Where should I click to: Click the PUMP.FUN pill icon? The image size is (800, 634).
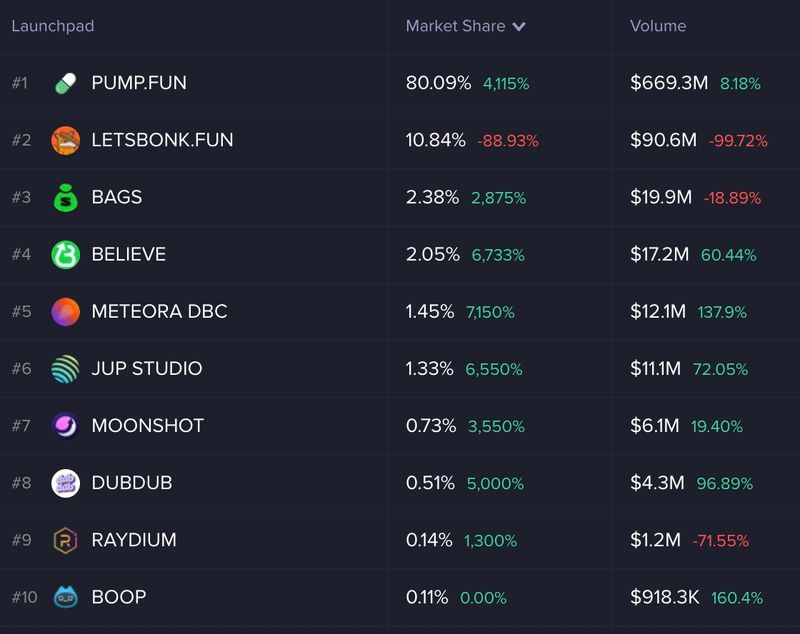coord(65,83)
